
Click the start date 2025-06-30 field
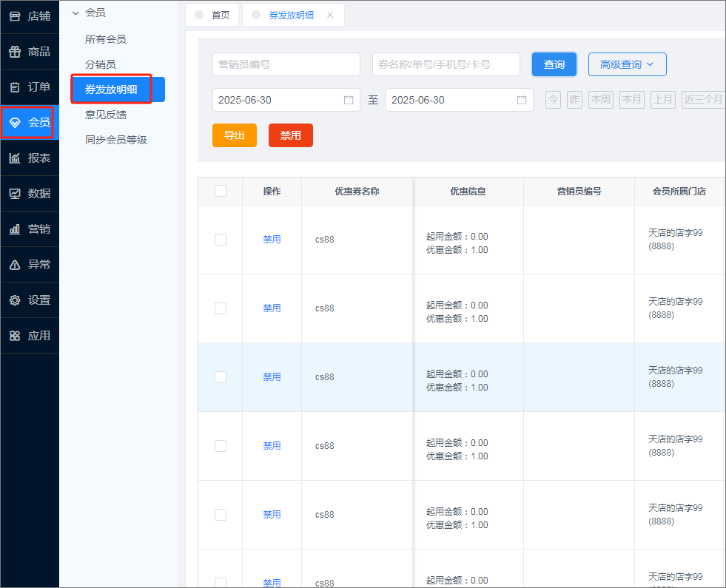pos(286,100)
